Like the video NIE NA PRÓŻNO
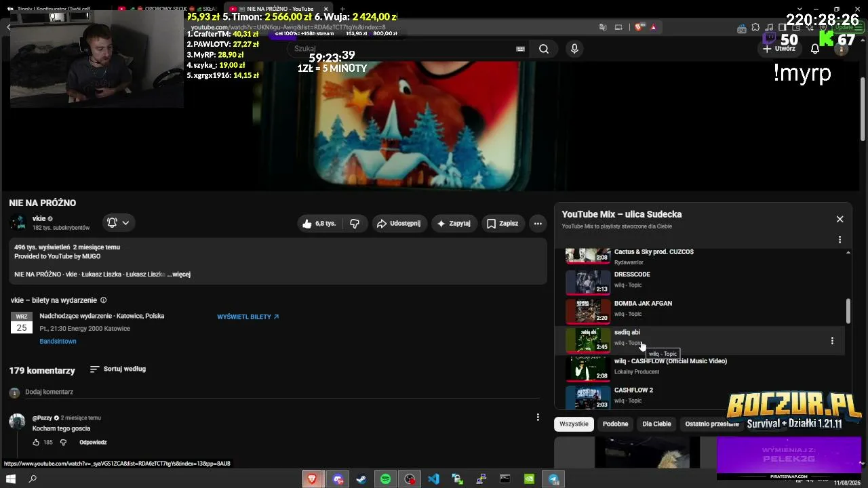 (319, 224)
